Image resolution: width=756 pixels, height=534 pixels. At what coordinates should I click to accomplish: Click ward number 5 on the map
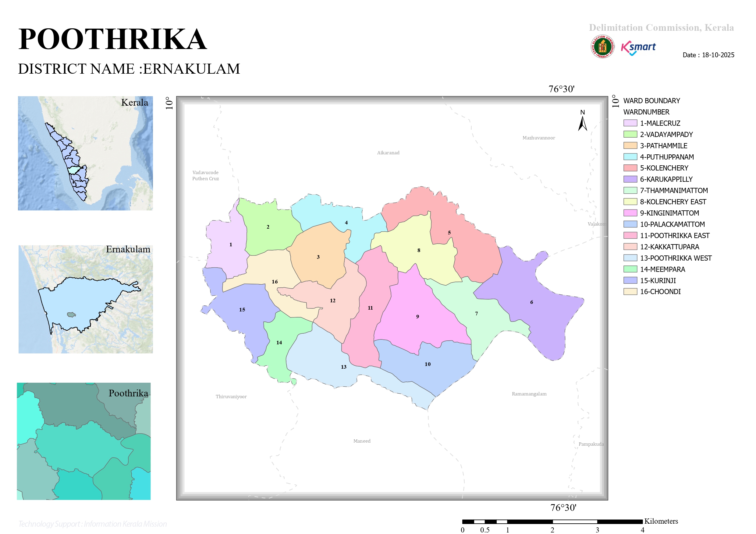coord(449,232)
